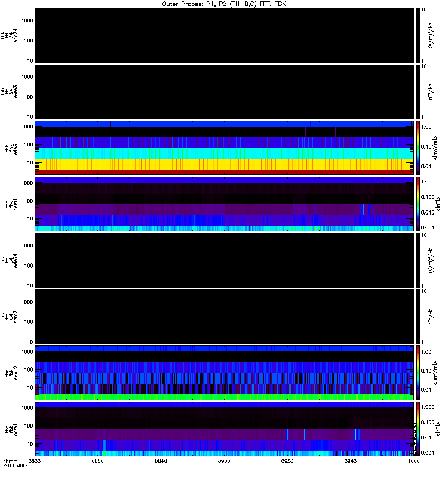Click the 0800 time tick label
Screen dimensions: 448x478
point(35,462)
